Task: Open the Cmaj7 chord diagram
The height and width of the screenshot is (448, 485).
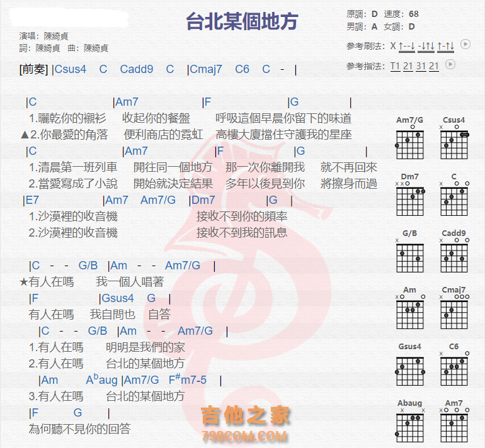Action: pos(454,308)
